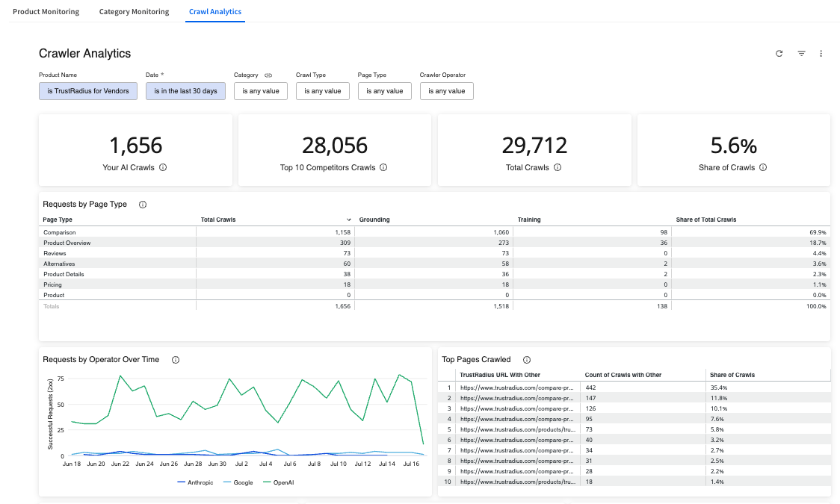The height and width of the screenshot is (504, 840).
Task: Sort by the Training column header
Action: 529,220
